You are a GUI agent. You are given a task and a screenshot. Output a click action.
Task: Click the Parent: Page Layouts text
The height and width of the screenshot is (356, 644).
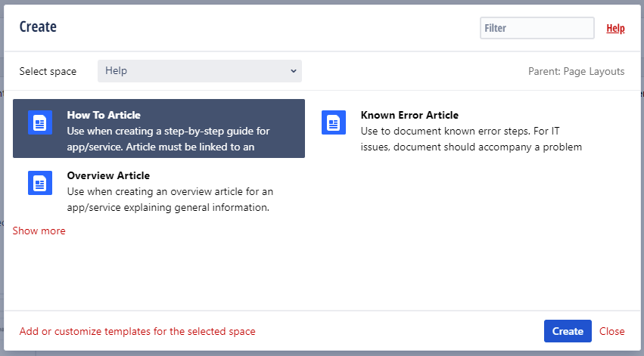[576, 71]
